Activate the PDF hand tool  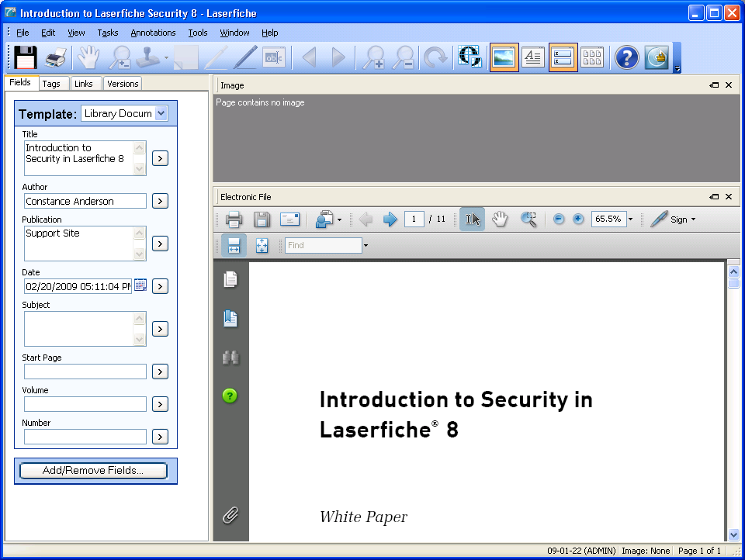tap(500, 220)
